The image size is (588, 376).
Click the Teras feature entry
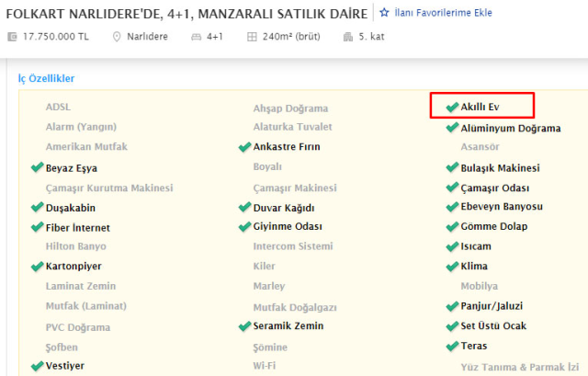pos(474,347)
